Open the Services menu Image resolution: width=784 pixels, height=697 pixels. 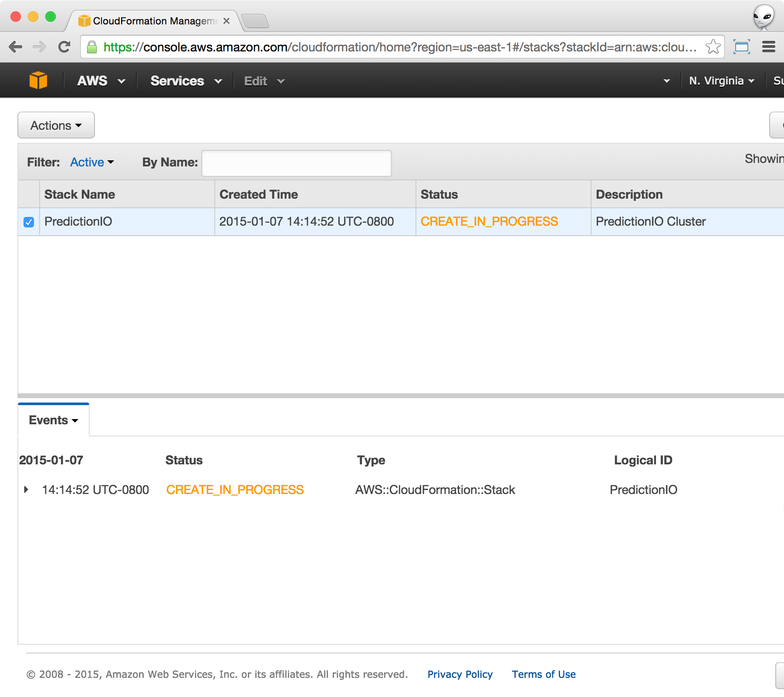click(186, 81)
